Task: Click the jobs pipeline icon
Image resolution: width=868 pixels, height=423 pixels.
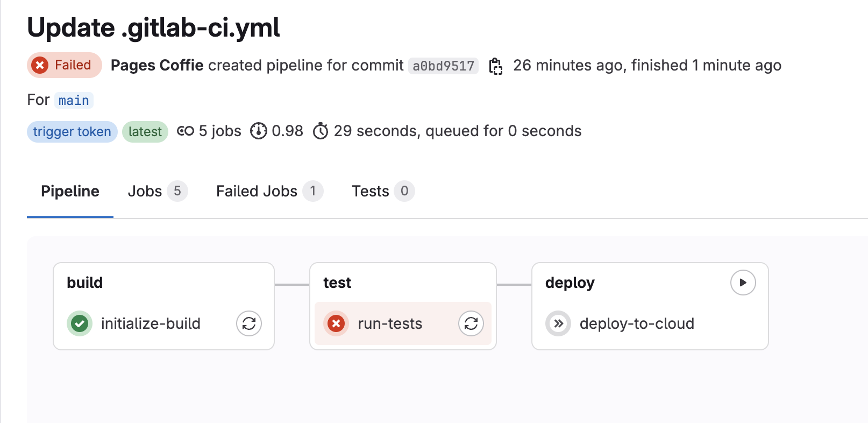Action: (185, 131)
